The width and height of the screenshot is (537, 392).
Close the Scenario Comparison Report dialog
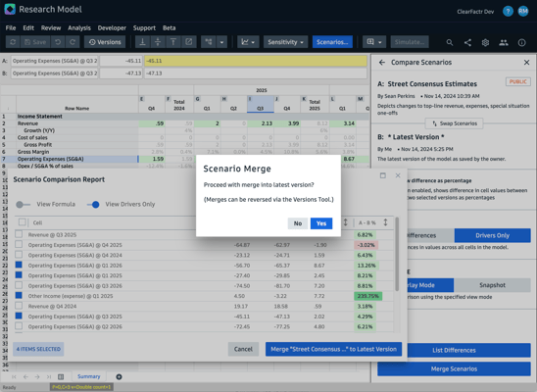click(x=398, y=175)
